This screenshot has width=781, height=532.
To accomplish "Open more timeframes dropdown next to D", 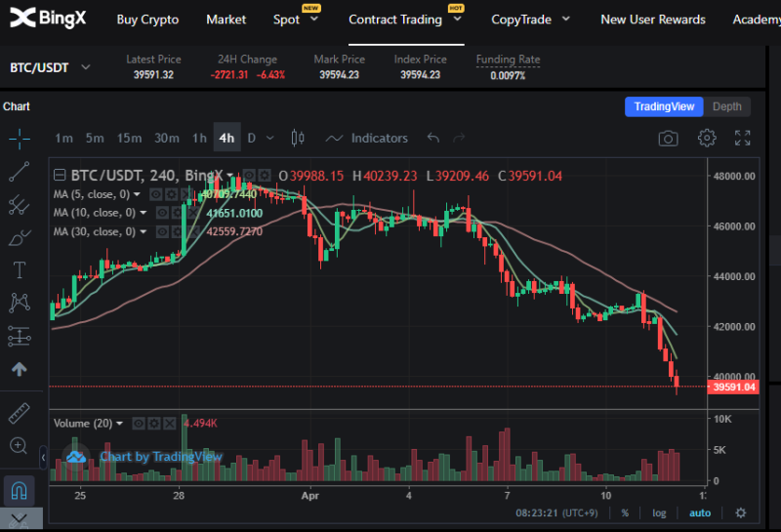I will (270, 138).
